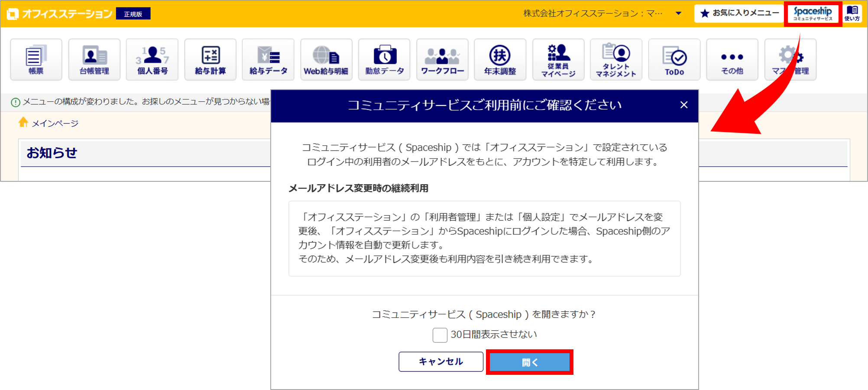This screenshot has width=868, height=390.
Task: Open the ToDo checklist icon
Action: click(674, 59)
